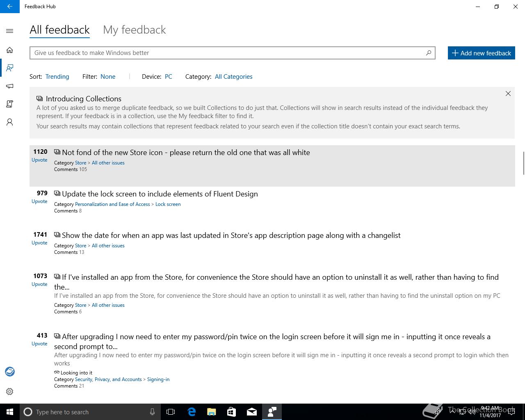Open the Profile person icon in sidebar
Screen dimensions: 525x420
(10, 122)
